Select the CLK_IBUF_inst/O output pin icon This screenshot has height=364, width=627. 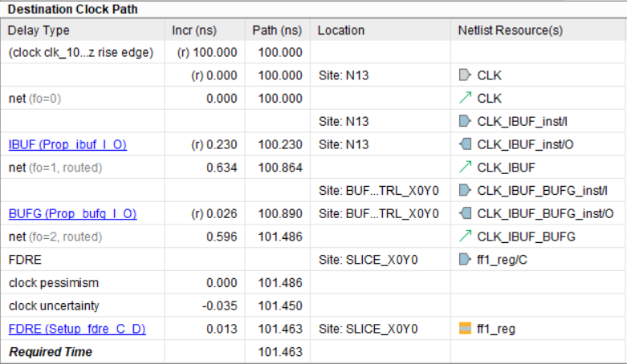pos(464,145)
